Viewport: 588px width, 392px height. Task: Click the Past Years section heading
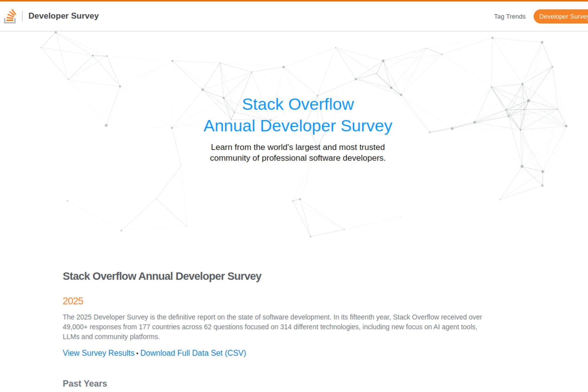coord(85,383)
